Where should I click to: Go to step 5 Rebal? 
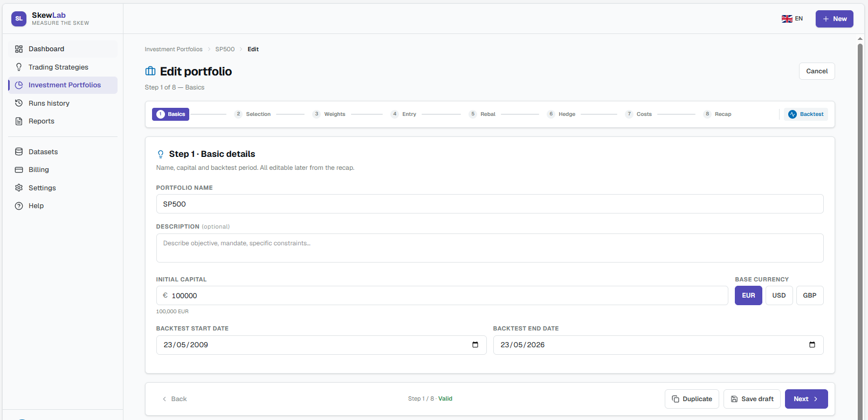[483, 114]
